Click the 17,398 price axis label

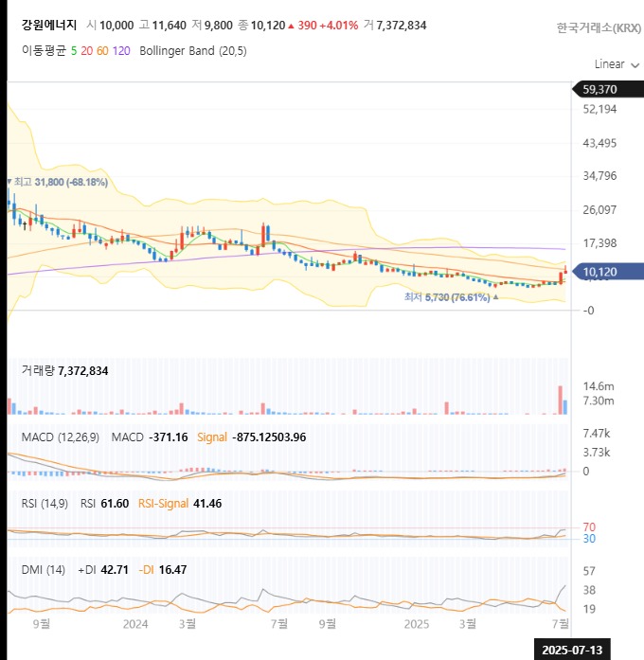[x=599, y=243]
